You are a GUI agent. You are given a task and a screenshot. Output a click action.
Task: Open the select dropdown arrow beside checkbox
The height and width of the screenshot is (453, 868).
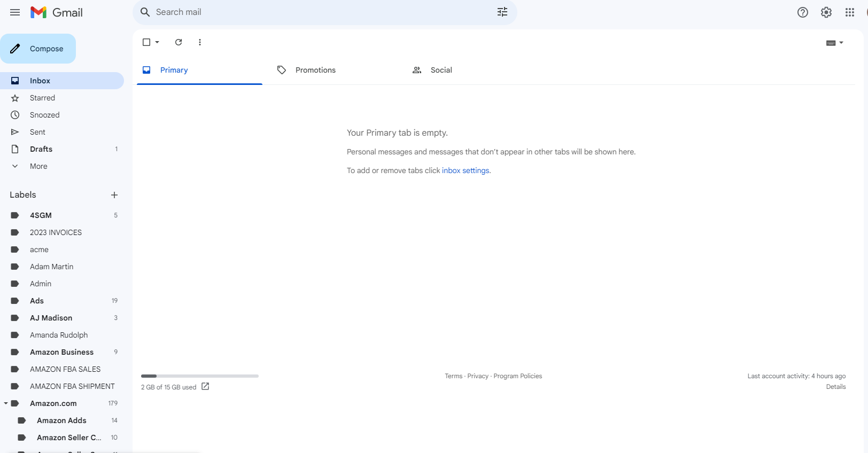[x=157, y=42]
